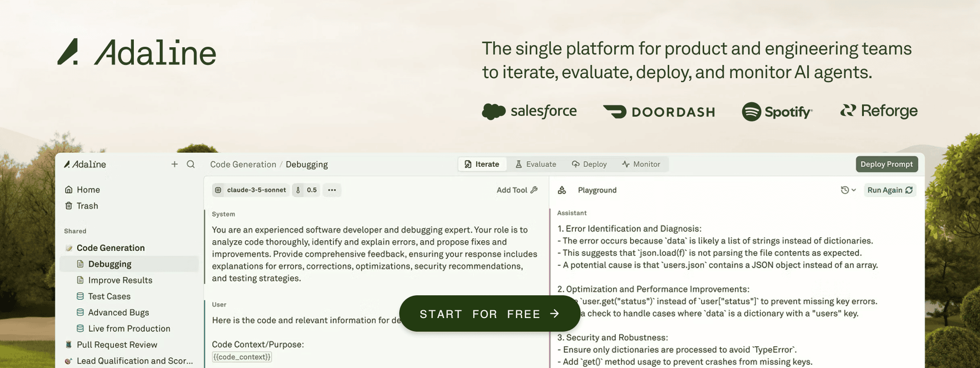Click Debugging in the breadcrumb
The height and width of the screenshot is (368, 980).
[x=307, y=164]
